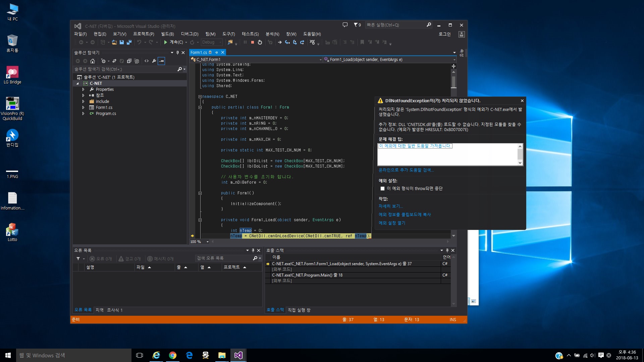Open Google Chrome from the taskbar

coord(173,355)
